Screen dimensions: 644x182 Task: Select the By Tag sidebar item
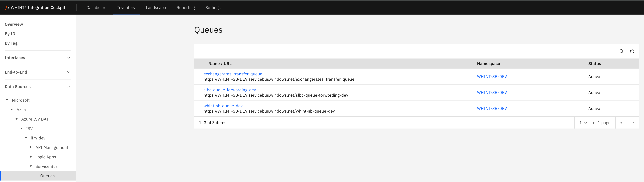point(11,43)
